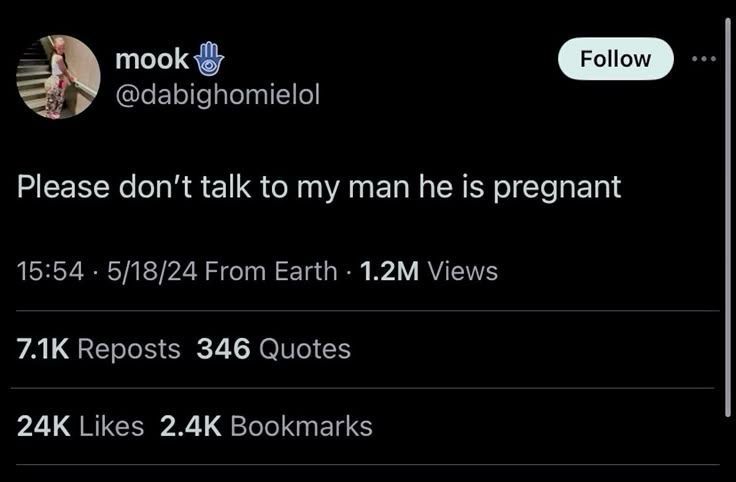
Task: Click the 2.4K Bookmarks count
Action: click(266, 426)
